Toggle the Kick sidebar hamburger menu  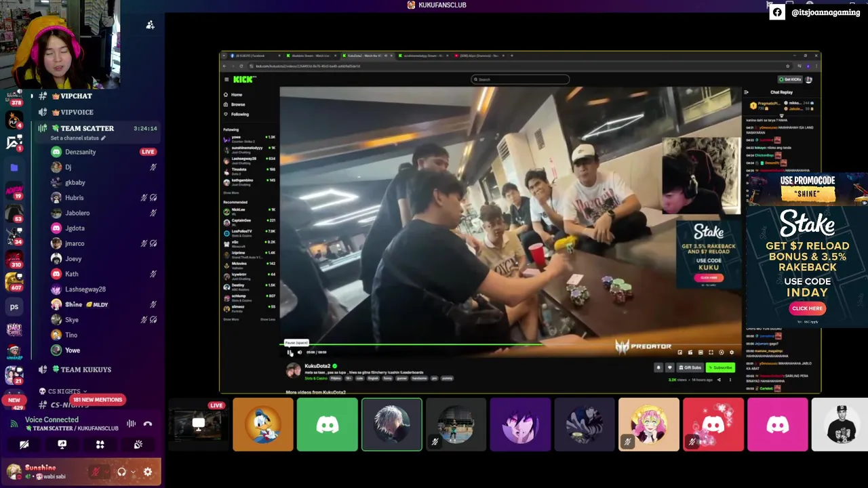[226, 79]
